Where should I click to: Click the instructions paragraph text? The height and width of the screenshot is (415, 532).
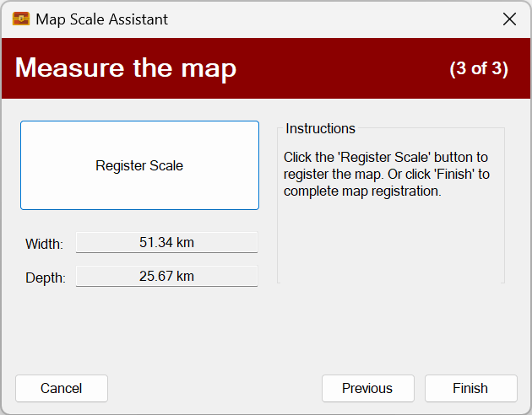pos(385,174)
